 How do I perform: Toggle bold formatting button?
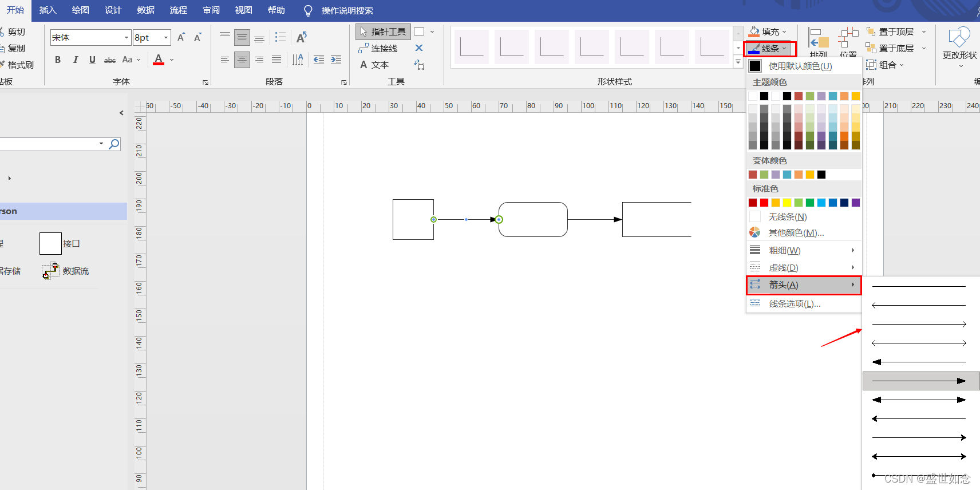(x=58, y=60)
